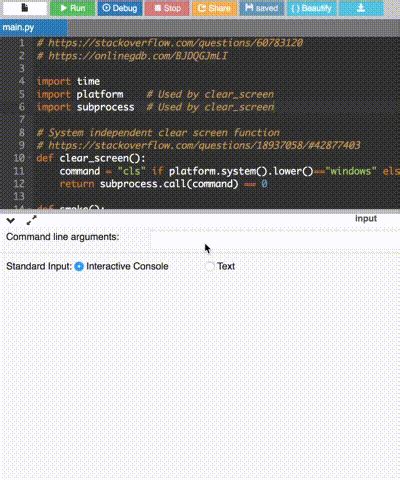Open the Share dialog
This screenshot has height=480, width=400.
(215, 8)
